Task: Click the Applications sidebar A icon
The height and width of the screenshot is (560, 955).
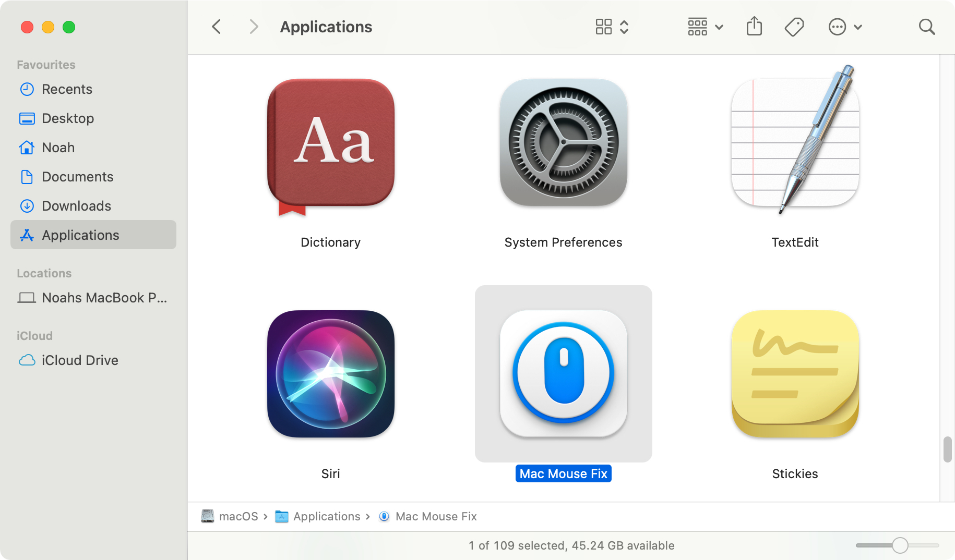Action: tap(27, 235)
